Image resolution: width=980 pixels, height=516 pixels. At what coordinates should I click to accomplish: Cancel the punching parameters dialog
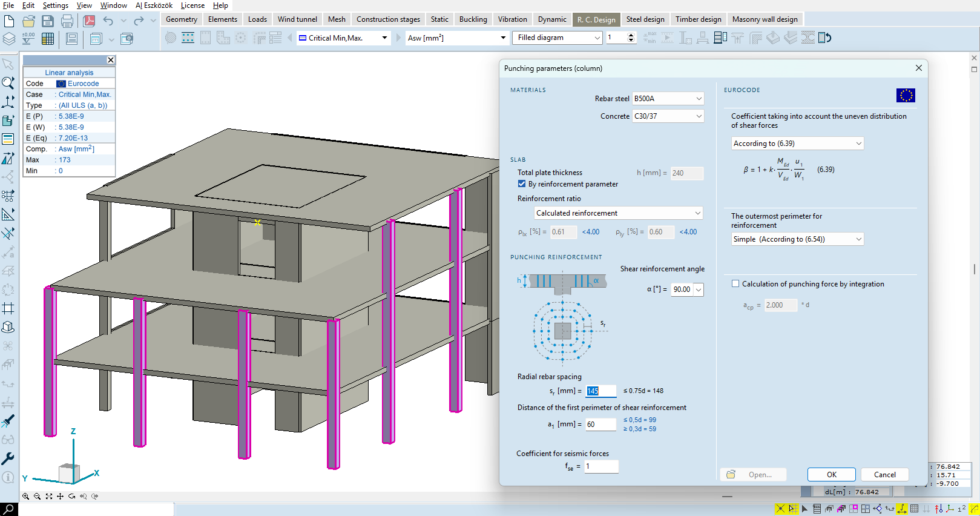tap(884, 475)
